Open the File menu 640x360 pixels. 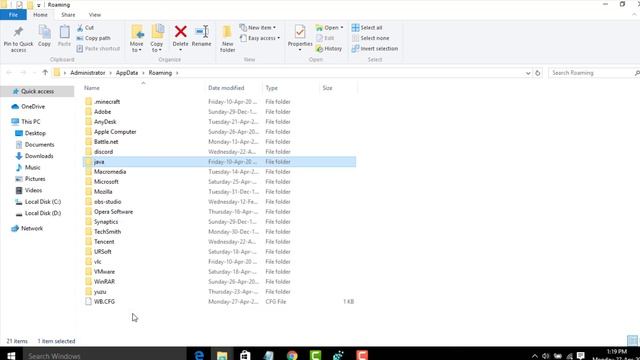[x=13, y=15]
